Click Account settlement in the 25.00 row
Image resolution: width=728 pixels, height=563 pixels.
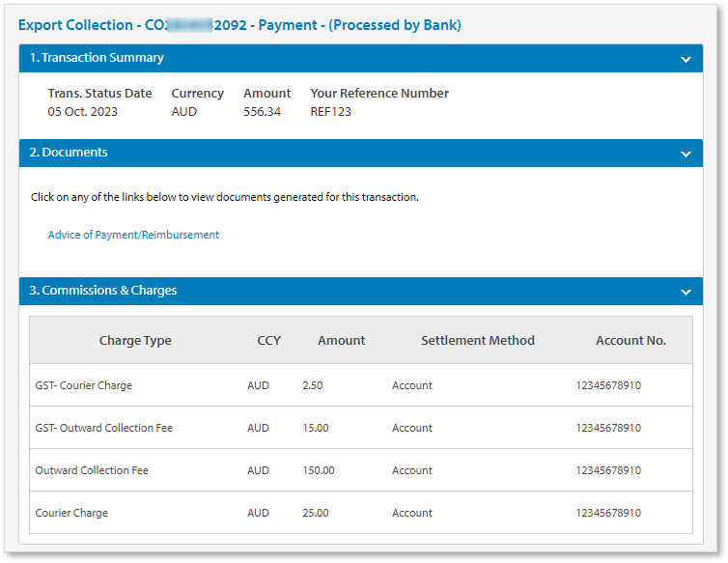pos(412,513)
